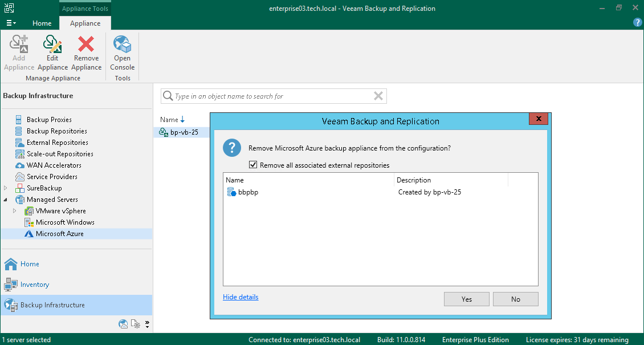Close the Veeam confirmation dialog

click(x=539, y=119)
